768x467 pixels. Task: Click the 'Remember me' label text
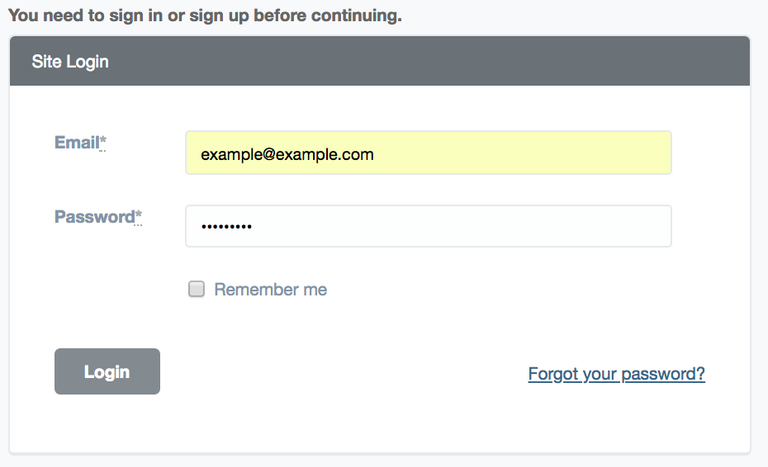270,290
